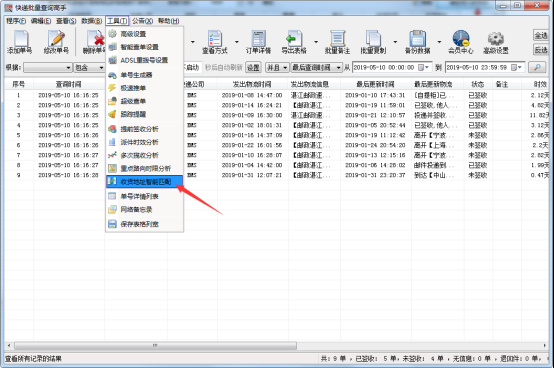Image resolution: width=554 pixels, height=368 pixels.
Task: Click the 设置 button near auto refresh
Action: (253, 67)
